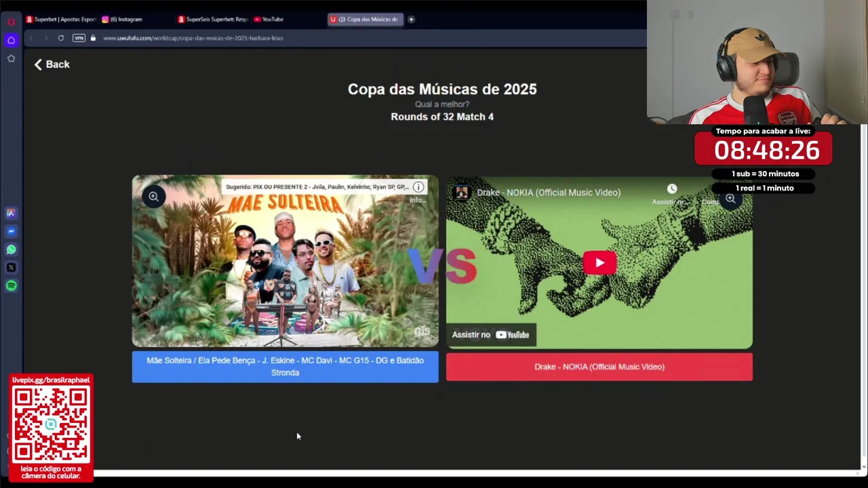Click Watch later clock on Drake video
Screen dimensions: 868x488
(671, 189)
